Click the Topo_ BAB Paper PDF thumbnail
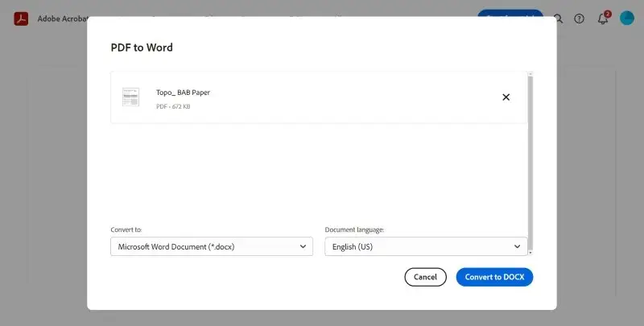This screenshot has height=326, width=644. click(130, 97)
